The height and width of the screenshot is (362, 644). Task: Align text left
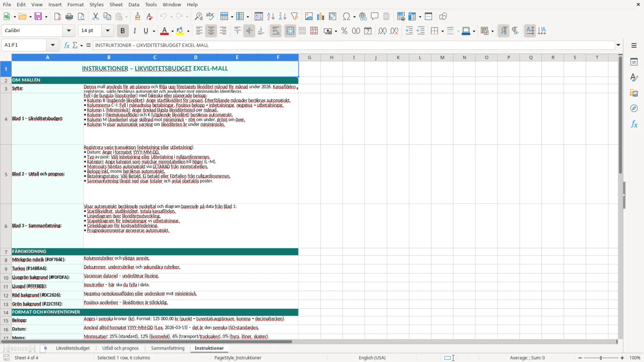click(x=199, y=31)
